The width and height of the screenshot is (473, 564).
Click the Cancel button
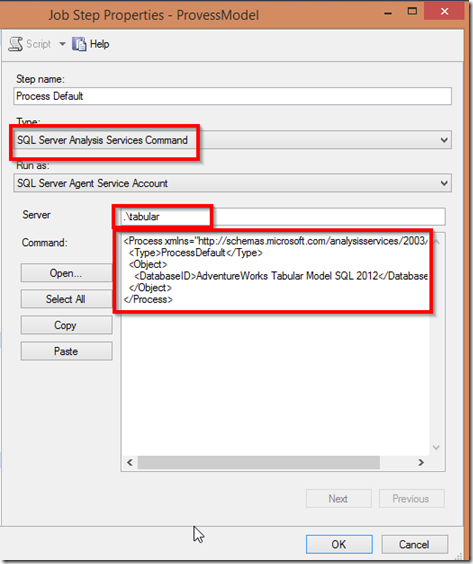point(414,545)
